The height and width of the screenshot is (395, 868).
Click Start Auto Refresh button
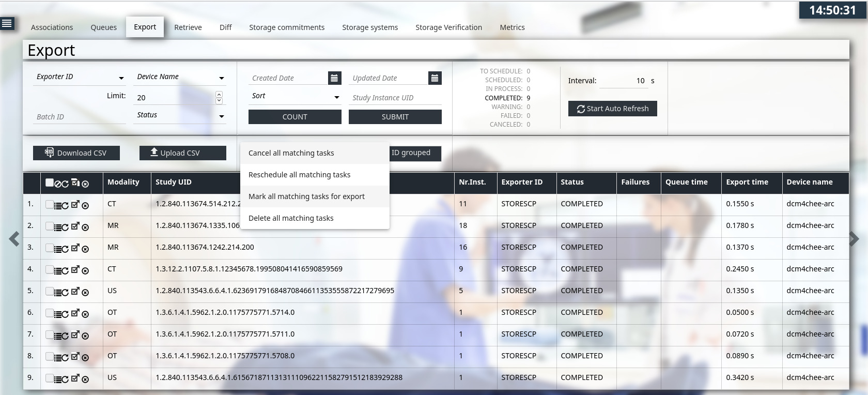tap(613, 109)
